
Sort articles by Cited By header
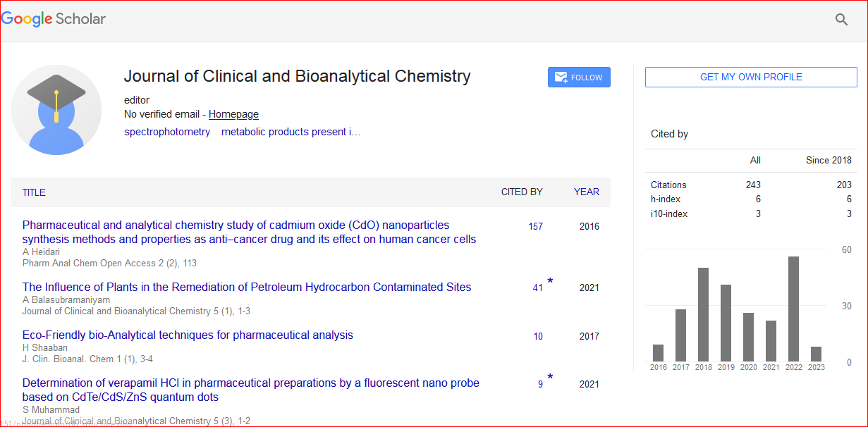522,192
